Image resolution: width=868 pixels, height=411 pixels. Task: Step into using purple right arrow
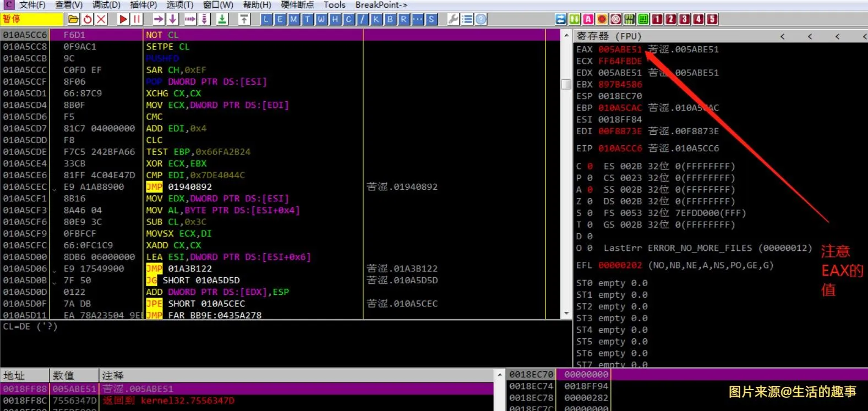(159, 19)
